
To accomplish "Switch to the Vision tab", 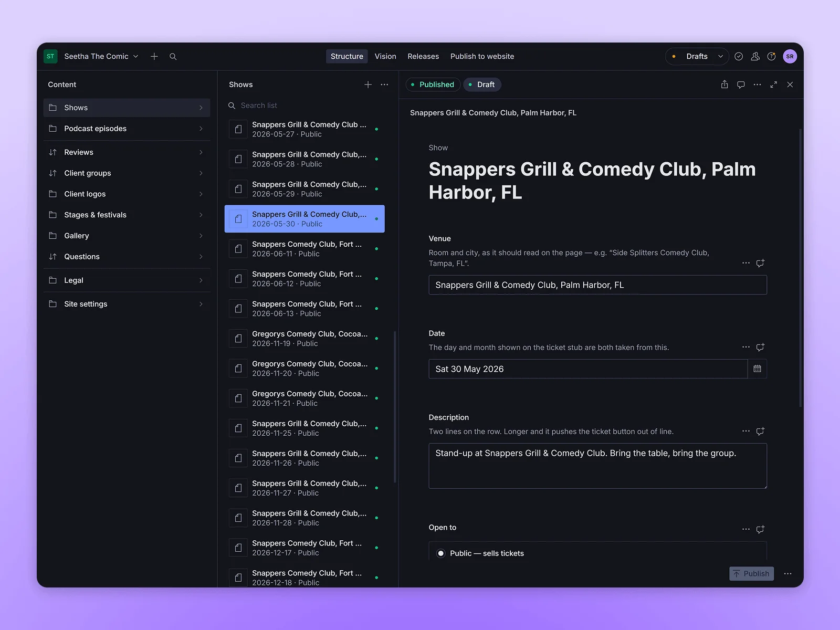I will [x=385, y=56].
